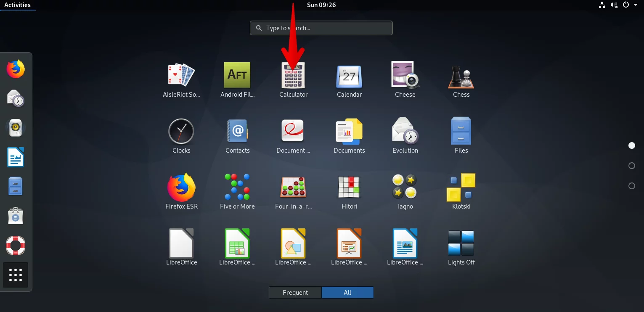Start the Lights Off game
644x312 pixels.
point(461,243)
